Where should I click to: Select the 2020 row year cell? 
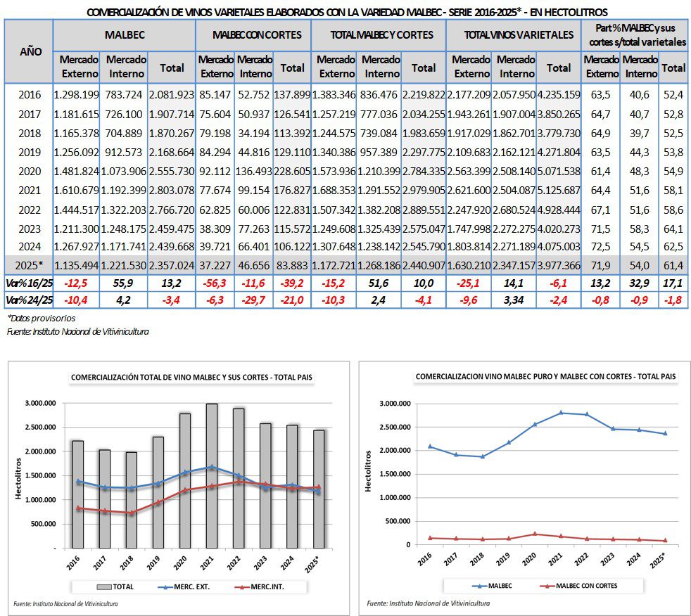click(30, 169)
